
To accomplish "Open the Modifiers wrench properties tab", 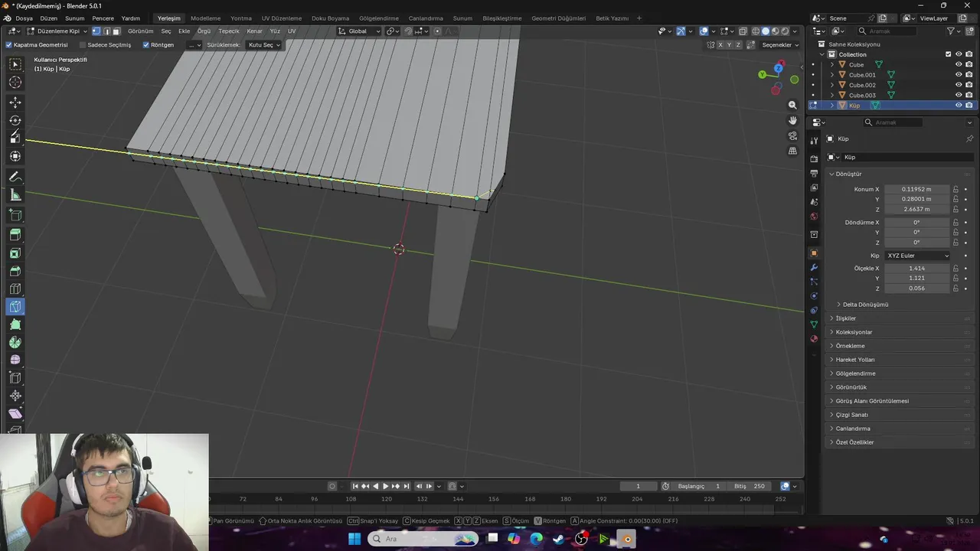I will (x=814, y=268).
